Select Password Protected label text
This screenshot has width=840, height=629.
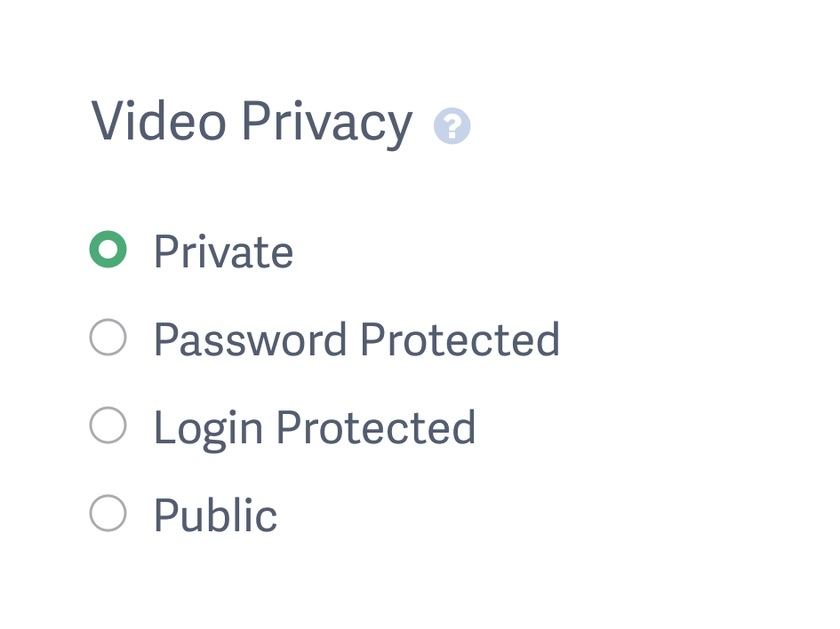point(356,338)
